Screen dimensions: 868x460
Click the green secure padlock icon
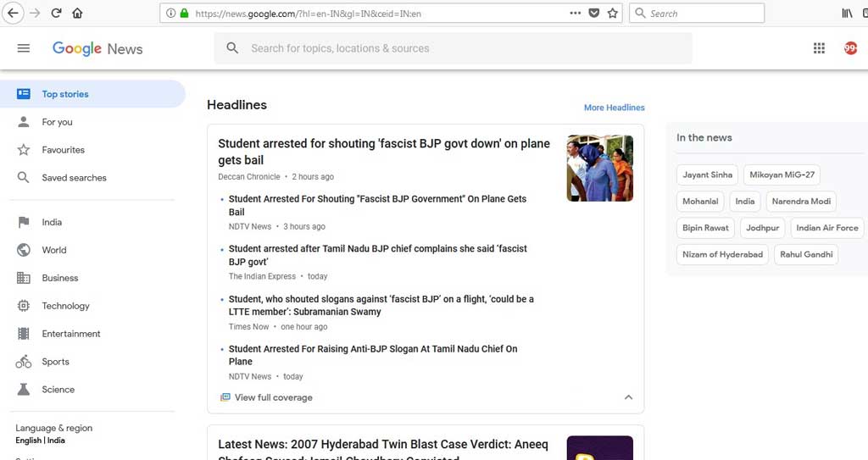[x=184, y=14]
